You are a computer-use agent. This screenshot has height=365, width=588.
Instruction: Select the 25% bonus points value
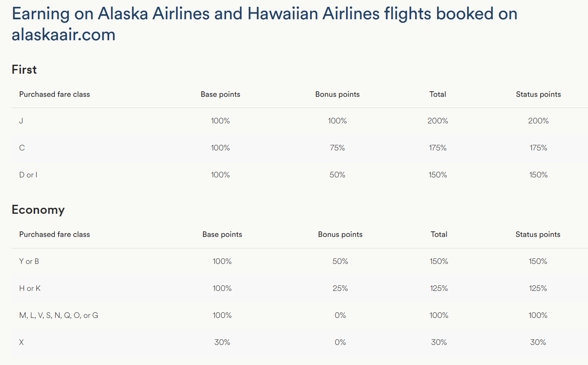pyautogui.click(x=340, y=288)
